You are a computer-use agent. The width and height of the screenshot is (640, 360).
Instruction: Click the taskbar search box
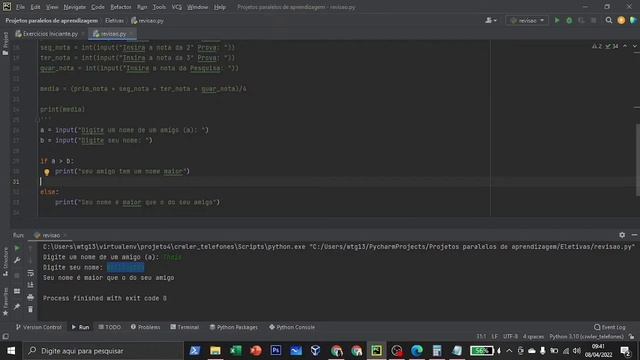tap(103, 351)
